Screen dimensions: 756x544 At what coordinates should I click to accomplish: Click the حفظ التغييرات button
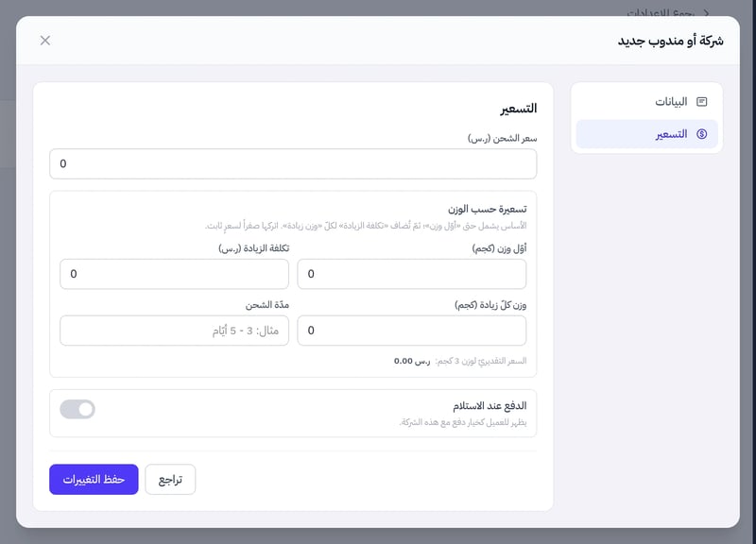click(x=94, y=480)
